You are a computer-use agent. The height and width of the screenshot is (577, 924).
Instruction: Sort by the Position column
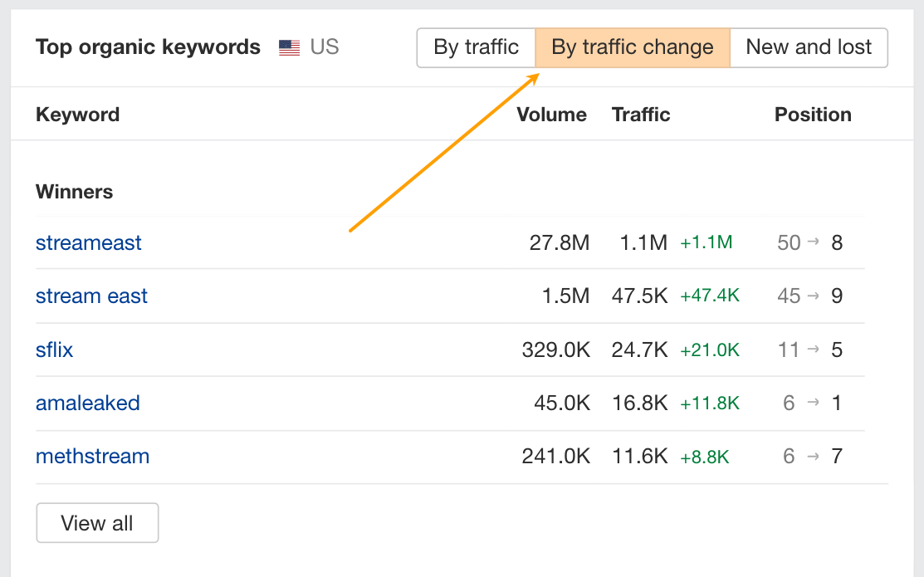pos(813,115)
